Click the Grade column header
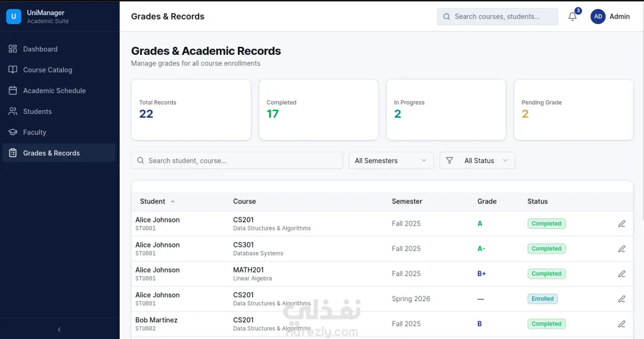The height and width of the screenshot is (339, 644). [487, 201]
